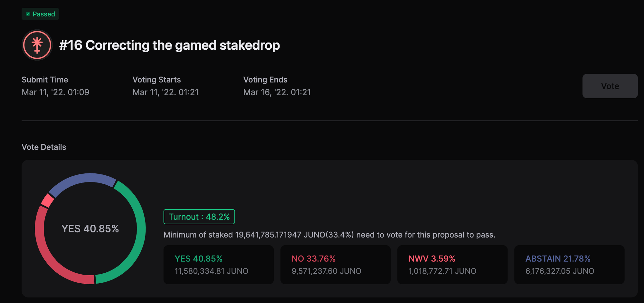This screenshot has height=303, width=644.
Task: Select the NWV 3.59% vote card
Action: [452, 265]
